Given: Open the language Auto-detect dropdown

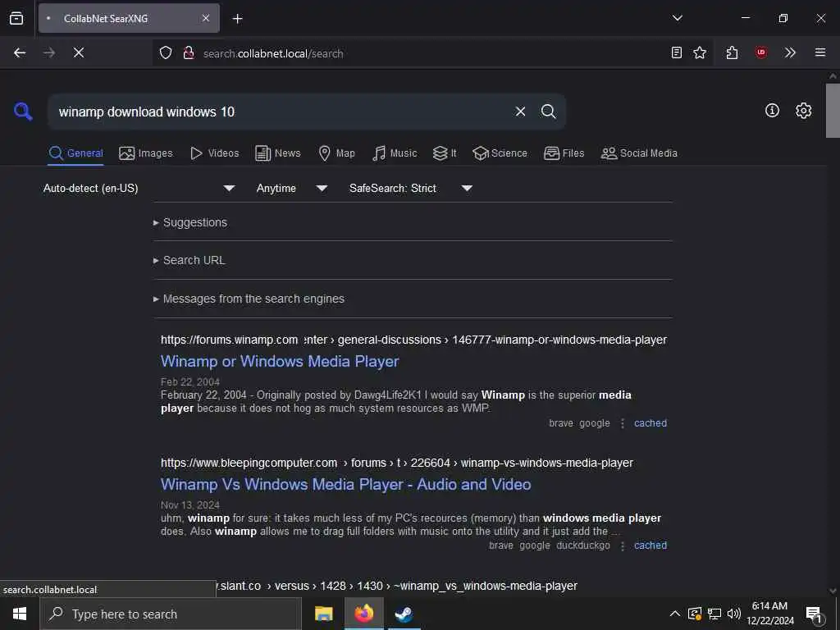Looking at the screenshot, I should tap(139, 188).
